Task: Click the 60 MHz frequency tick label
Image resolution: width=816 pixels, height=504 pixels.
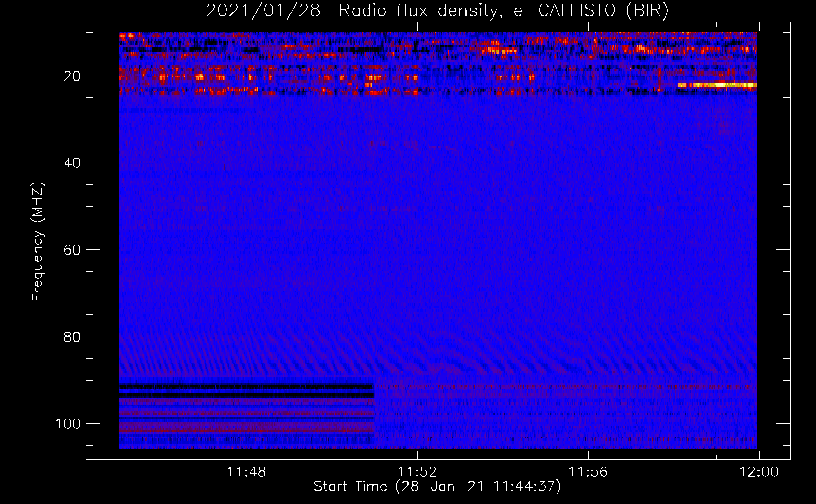Action: [73, 250]
